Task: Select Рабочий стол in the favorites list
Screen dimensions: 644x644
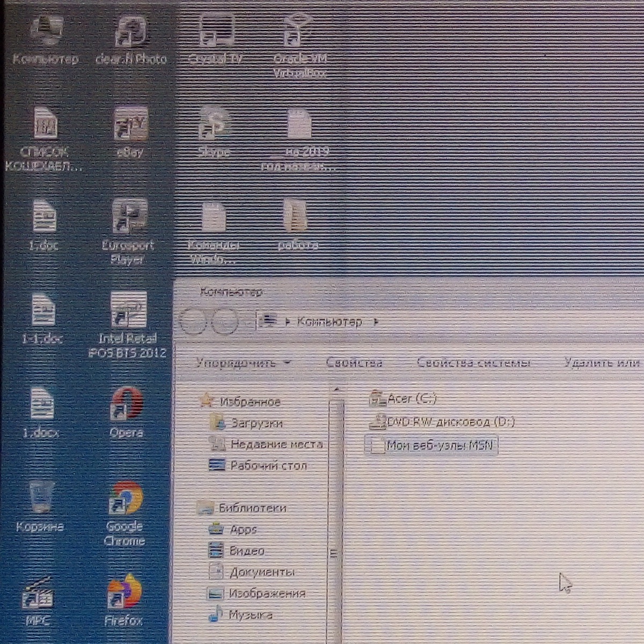Action: click(x=268, y=465)
